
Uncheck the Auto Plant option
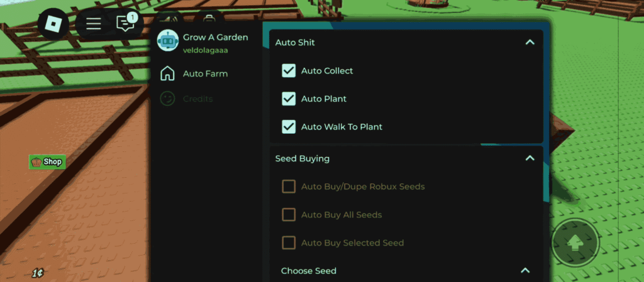(x=289, y=99)
